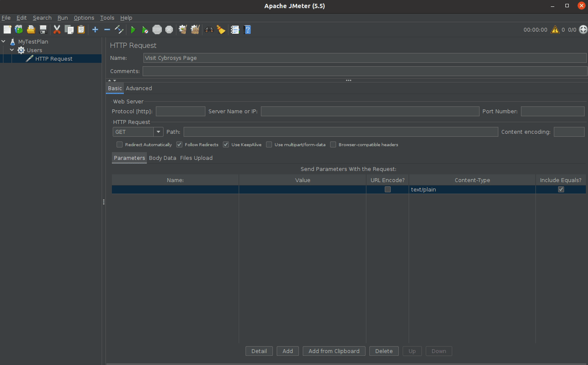588x365 pixels.
Task: Switch to the Advanced tab
Action: (139, 88)
